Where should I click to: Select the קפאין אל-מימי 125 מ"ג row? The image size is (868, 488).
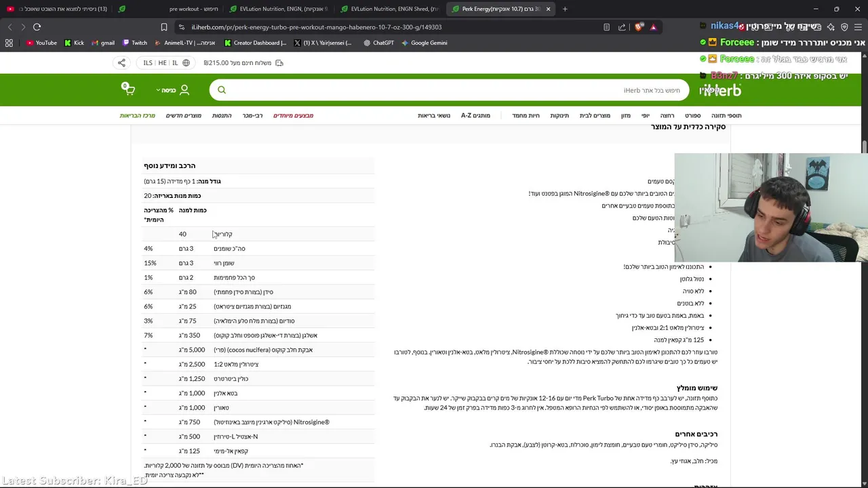click(x=258, y=451)
